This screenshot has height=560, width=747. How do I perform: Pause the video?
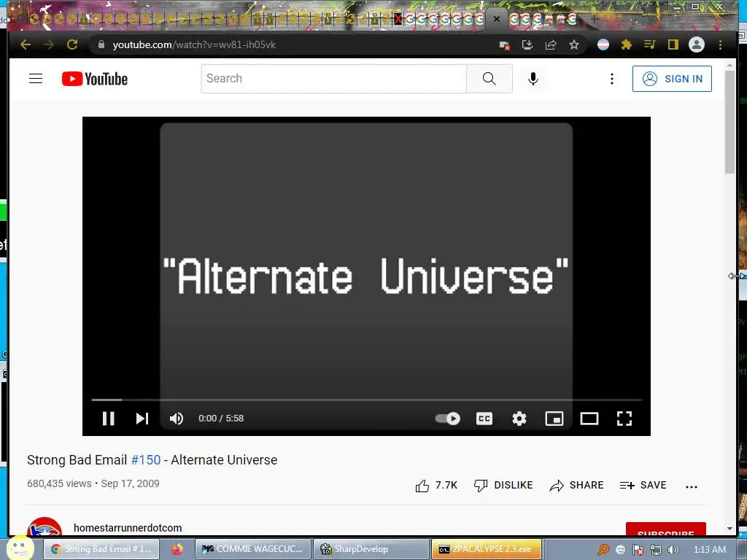coord(108,418)
